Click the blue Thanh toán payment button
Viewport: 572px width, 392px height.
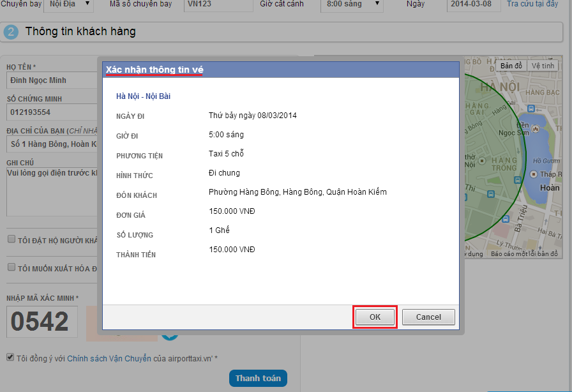pos(258,378)
